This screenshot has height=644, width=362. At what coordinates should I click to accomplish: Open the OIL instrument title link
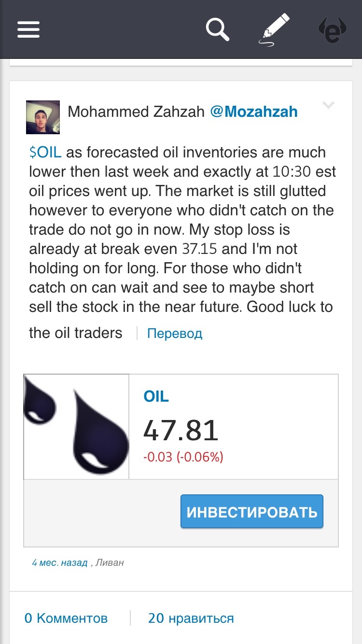(x=156, y=396)
